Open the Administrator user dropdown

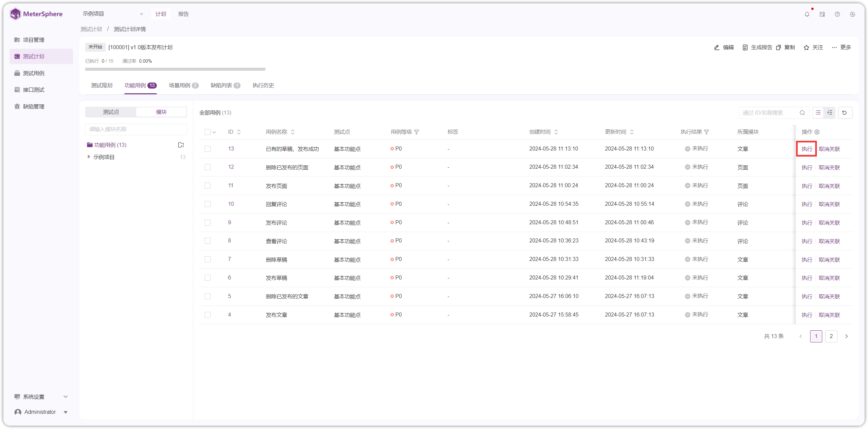tap(41, 412)
